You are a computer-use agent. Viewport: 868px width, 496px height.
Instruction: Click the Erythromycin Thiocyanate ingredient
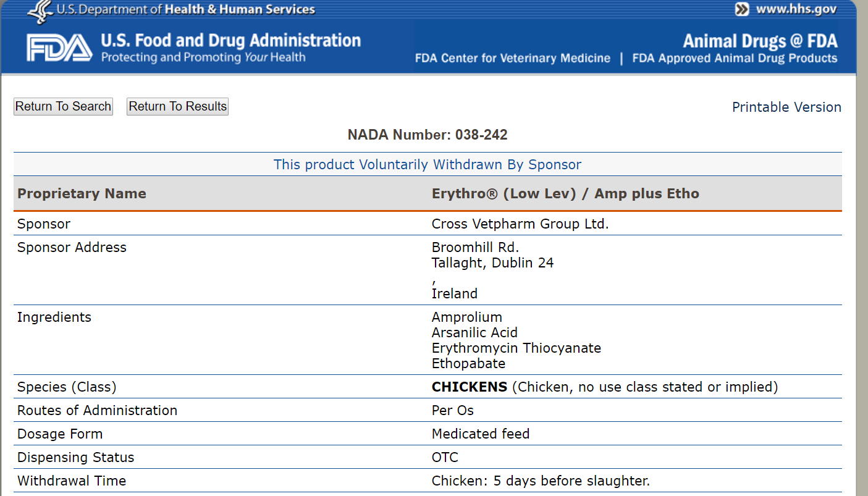516,348
